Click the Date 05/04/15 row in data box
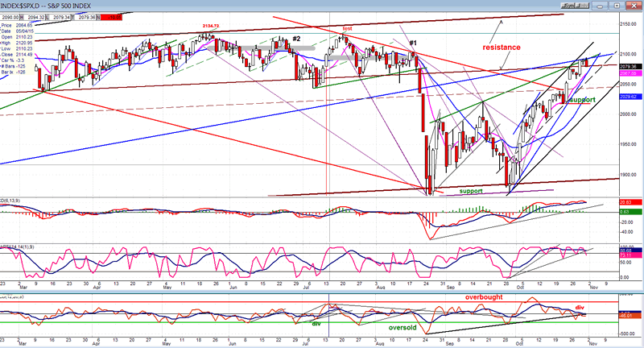 click(x=17, y=31)
